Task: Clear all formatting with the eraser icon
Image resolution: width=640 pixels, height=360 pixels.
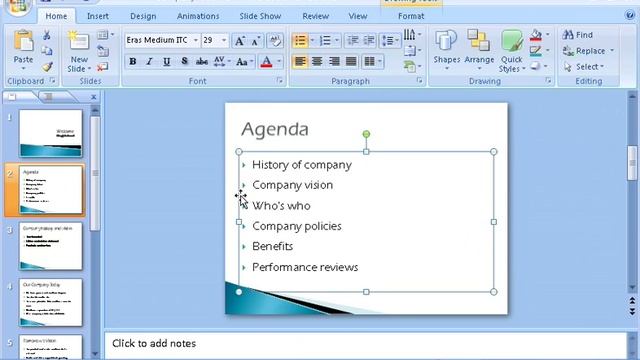Action: tap(275, 40)
